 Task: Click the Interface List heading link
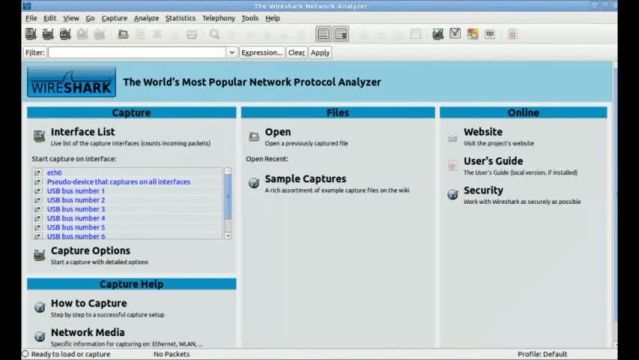point(83,132)
